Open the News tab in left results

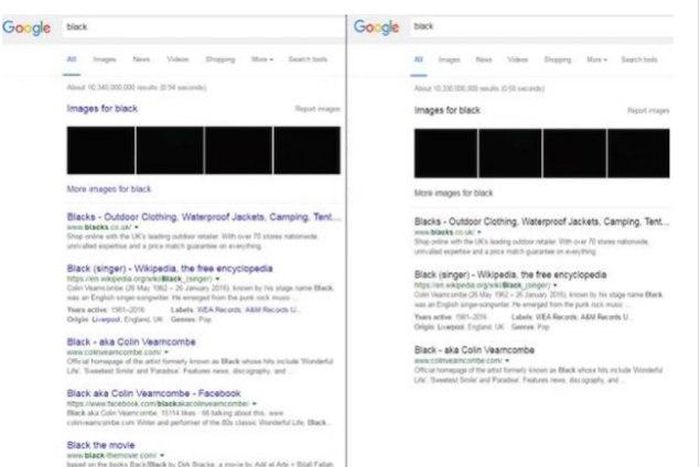141,59
